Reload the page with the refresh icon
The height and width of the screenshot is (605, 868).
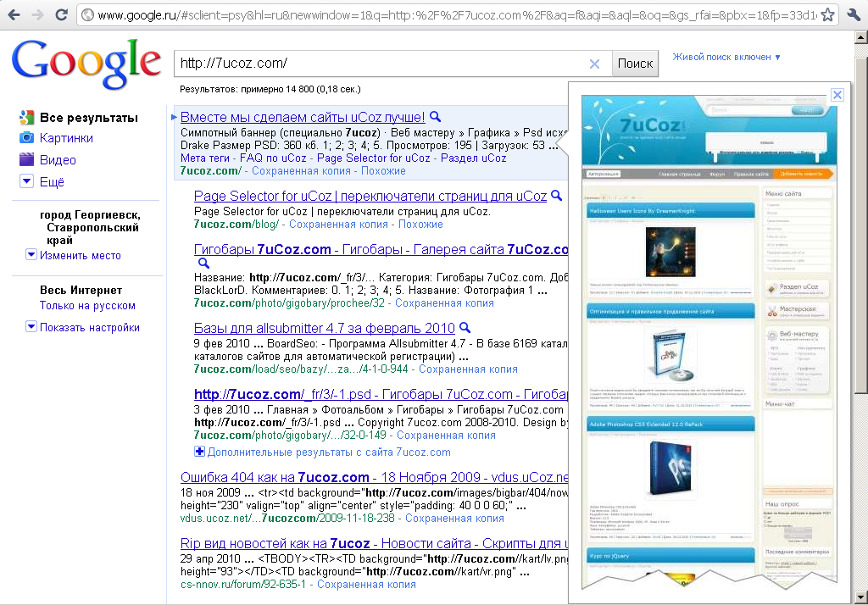(61, 14)
